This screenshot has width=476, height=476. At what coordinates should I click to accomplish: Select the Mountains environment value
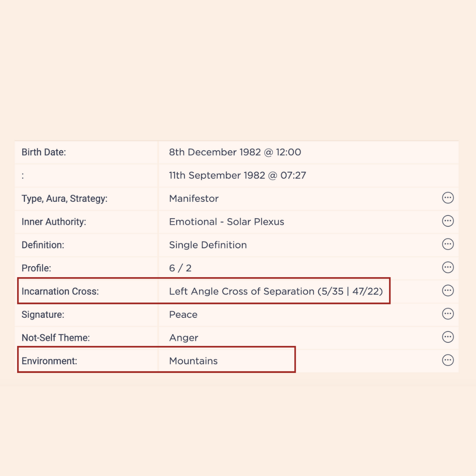click(193, 361)
